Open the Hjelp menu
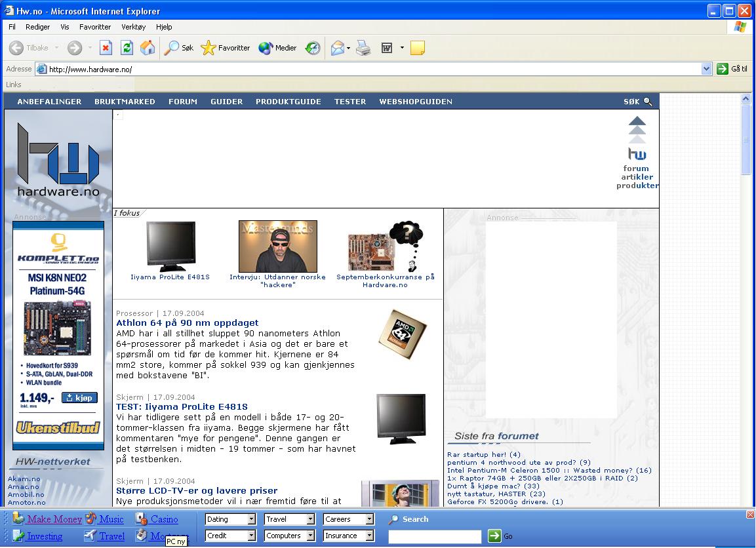 click(164, 27)
